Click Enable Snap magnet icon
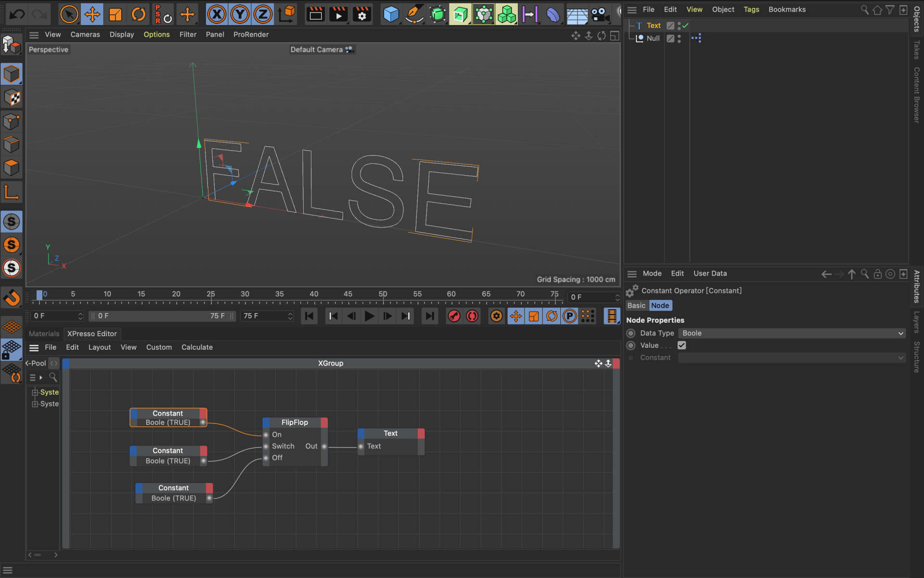The image size is (924, 578). [x=12, y=298]
